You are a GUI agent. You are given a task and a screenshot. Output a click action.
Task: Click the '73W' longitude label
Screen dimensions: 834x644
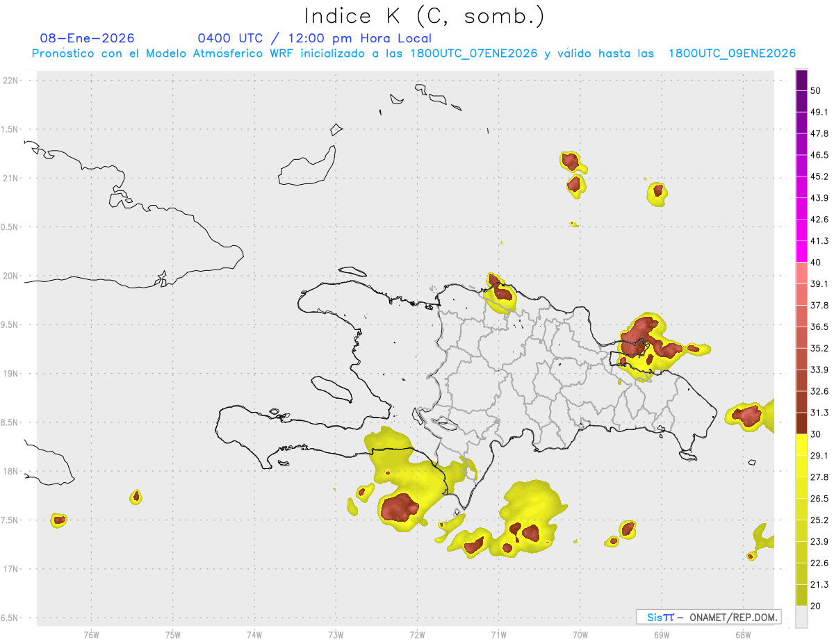[336, 635]
